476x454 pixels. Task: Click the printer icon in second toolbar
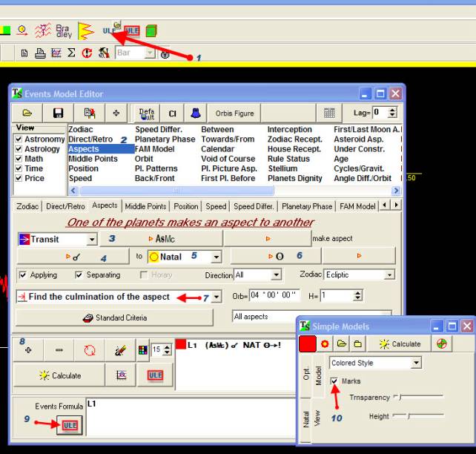point(40,53)
